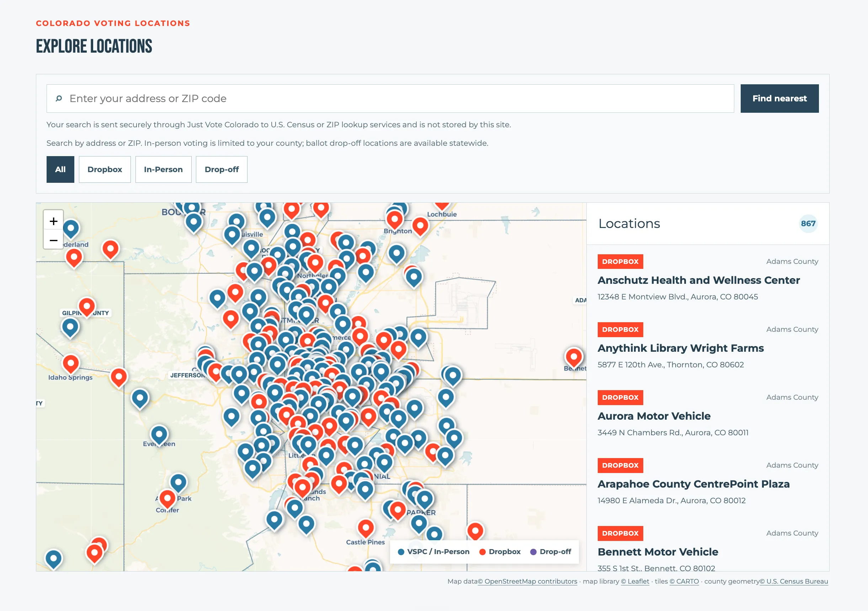Zoom in on the map
The width and height of the screenshot is (868, 611).
[53, 221]
